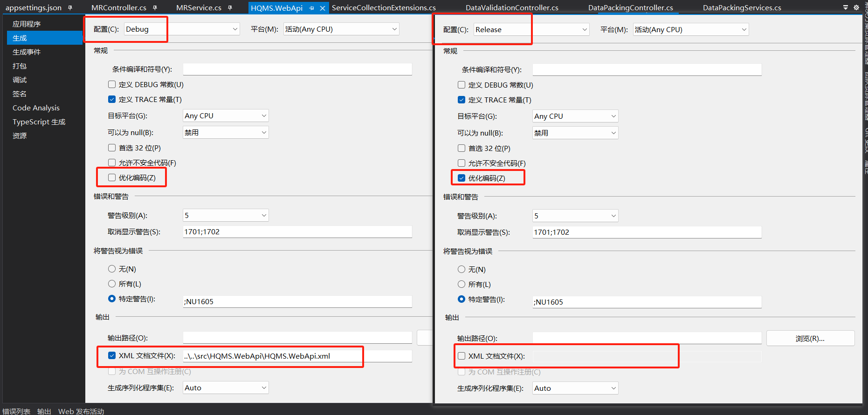
Task: Open 生成序列化程序集 dropdown in Debug panel
Action: click(226, 388)
